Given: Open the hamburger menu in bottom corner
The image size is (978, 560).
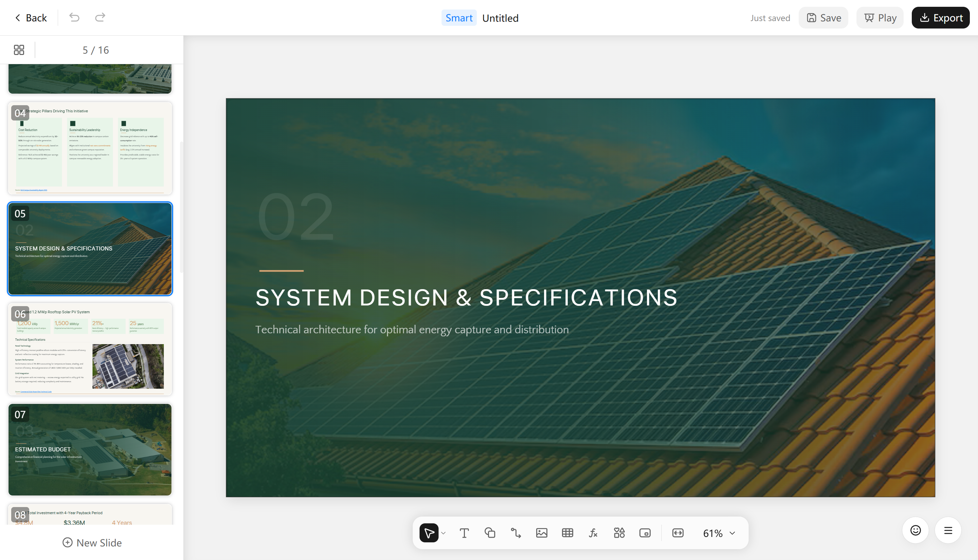Looking at the screenshot, I should [x=948, y=530].
